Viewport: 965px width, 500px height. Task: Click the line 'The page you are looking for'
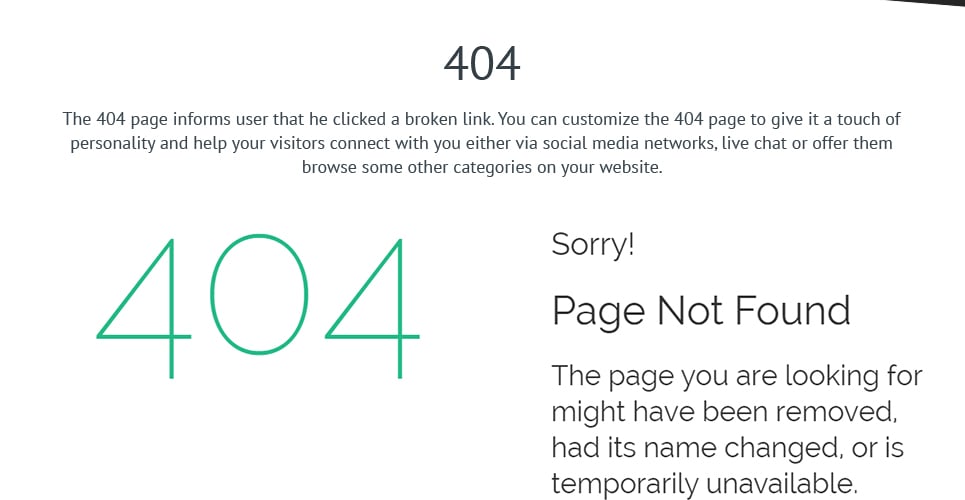(737, 376)
